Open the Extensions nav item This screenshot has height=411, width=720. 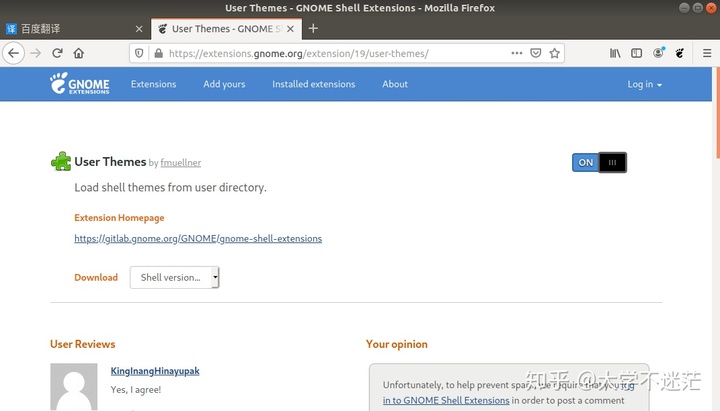pos(153,84)
